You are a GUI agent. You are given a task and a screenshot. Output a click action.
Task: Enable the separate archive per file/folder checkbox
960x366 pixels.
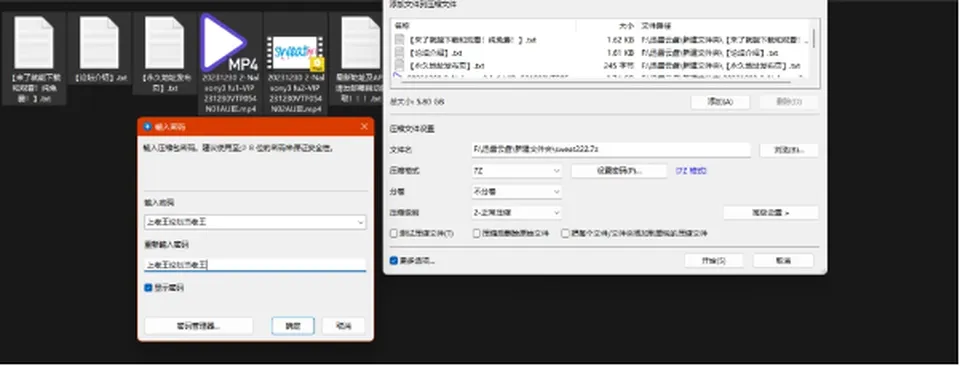tap(565, 234)
